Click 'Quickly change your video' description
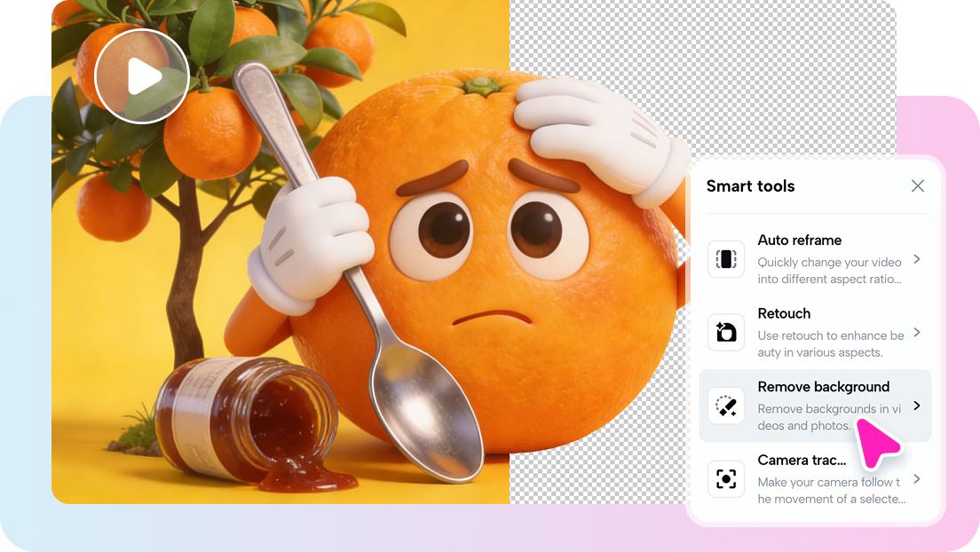980x552 pixels. 829,271
